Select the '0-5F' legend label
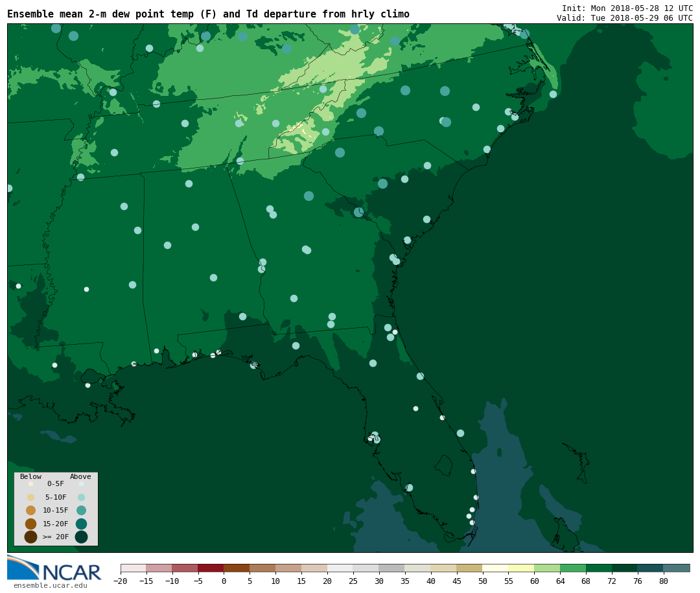Image resolution: width=700 pixels, height=593 pixels. point(56,483)
